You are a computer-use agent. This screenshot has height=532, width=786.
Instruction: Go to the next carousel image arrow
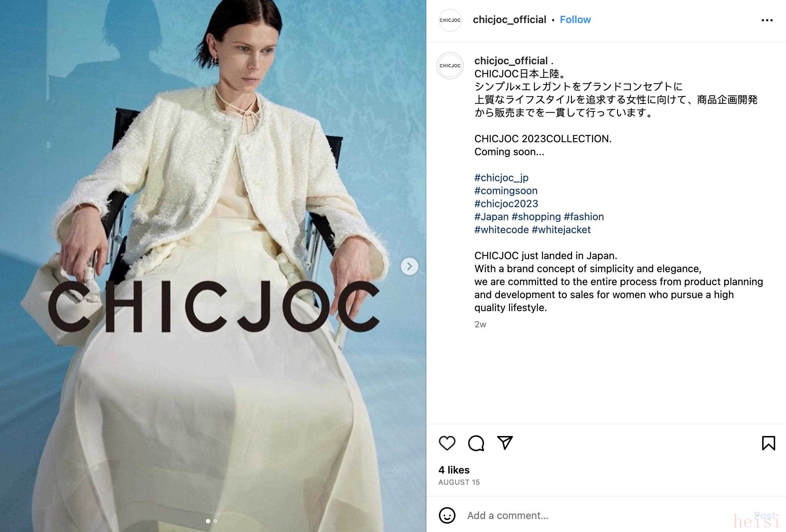click(x=409, y=266)
